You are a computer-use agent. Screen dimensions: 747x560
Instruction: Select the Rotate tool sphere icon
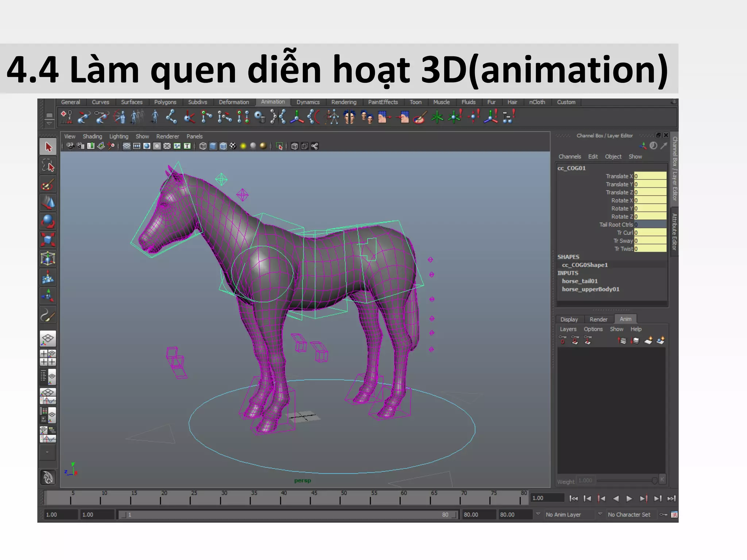(x=48, y=221)
